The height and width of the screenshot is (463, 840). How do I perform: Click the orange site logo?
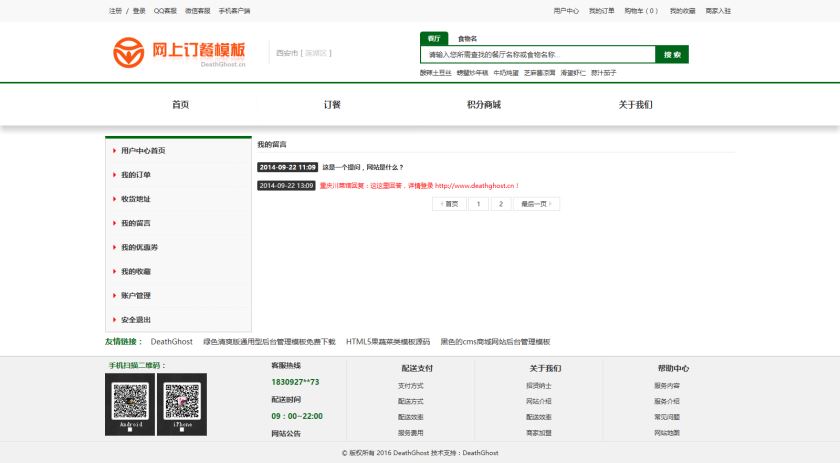pos(179,52)
